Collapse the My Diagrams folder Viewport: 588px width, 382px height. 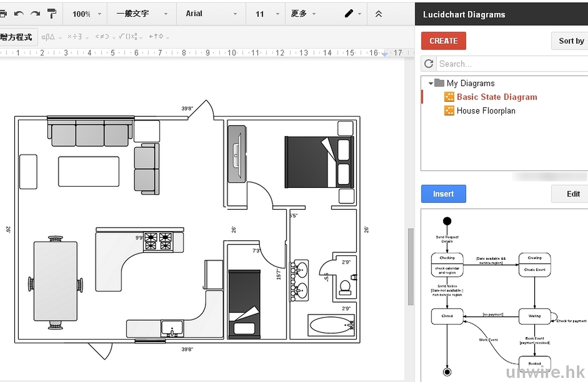click(431, 84)
